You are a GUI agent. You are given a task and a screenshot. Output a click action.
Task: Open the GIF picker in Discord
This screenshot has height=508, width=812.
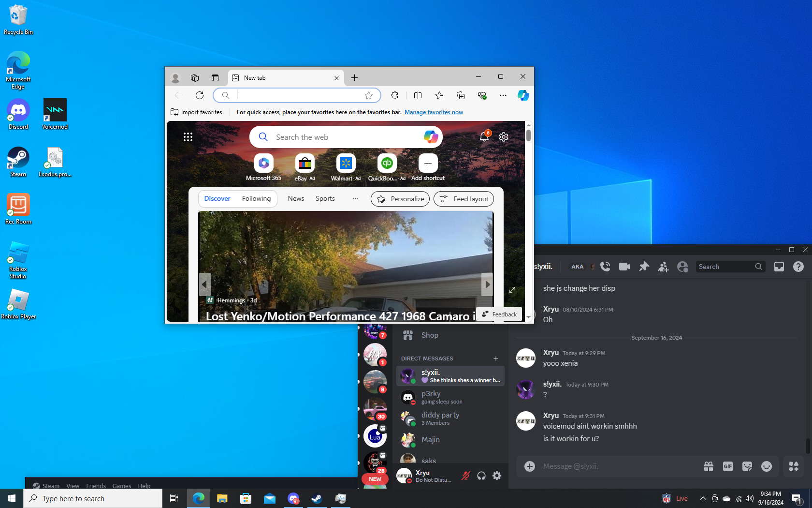728,466
